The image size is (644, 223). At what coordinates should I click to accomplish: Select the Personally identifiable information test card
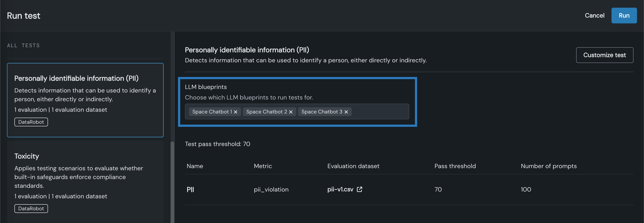(85, 100)
